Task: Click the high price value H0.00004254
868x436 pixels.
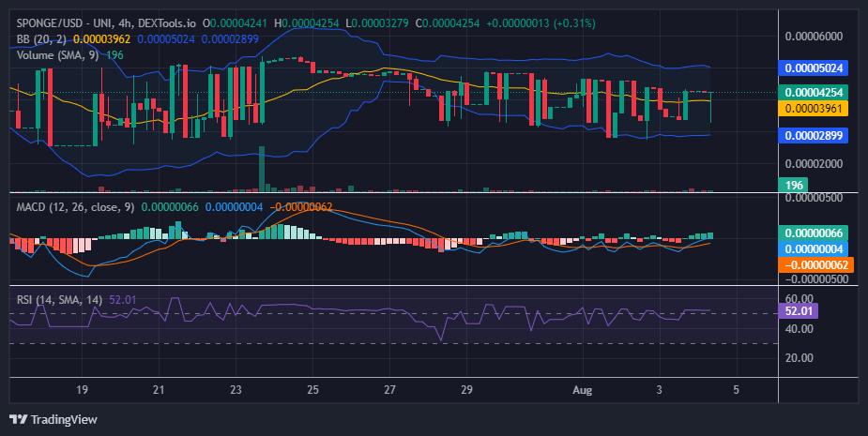Action: pyautogui.click(x=307, y=23)
